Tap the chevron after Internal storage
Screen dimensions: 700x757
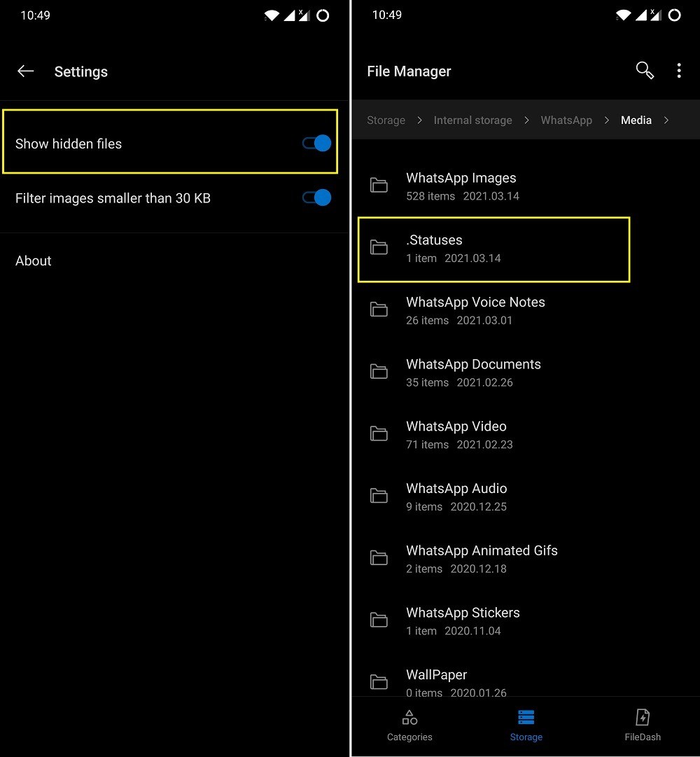pos(526,120)
